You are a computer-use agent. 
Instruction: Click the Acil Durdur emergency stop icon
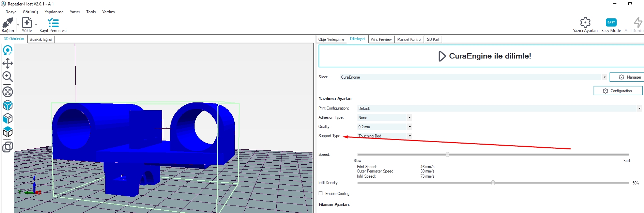(x=638, y=22)
